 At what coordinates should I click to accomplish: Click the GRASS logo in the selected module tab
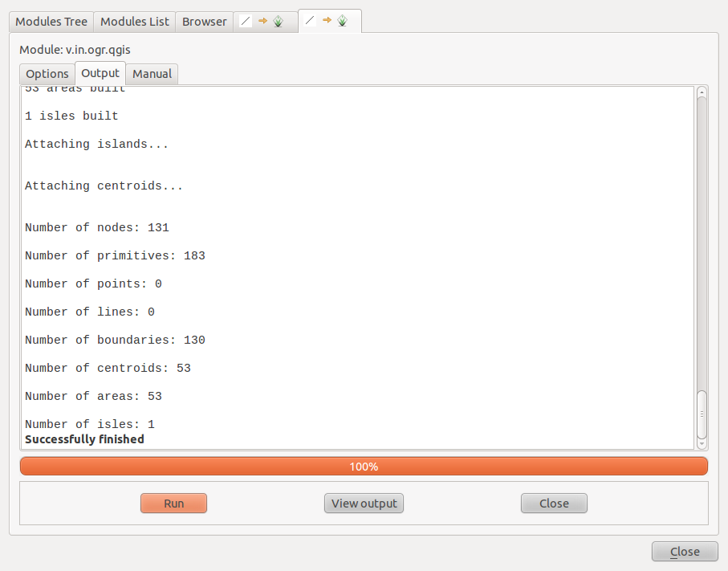tap(342, 21)
